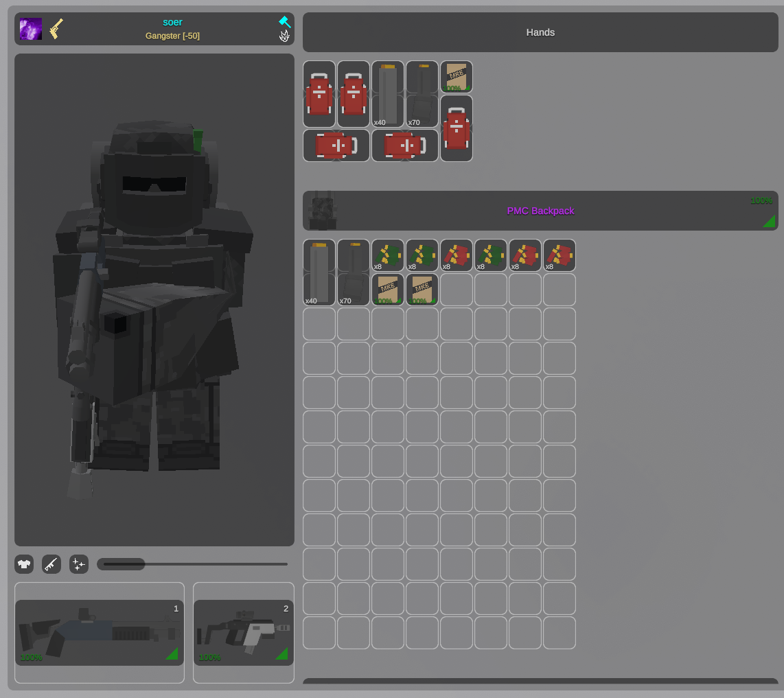Open the Hands section header

tap(540, 32)
